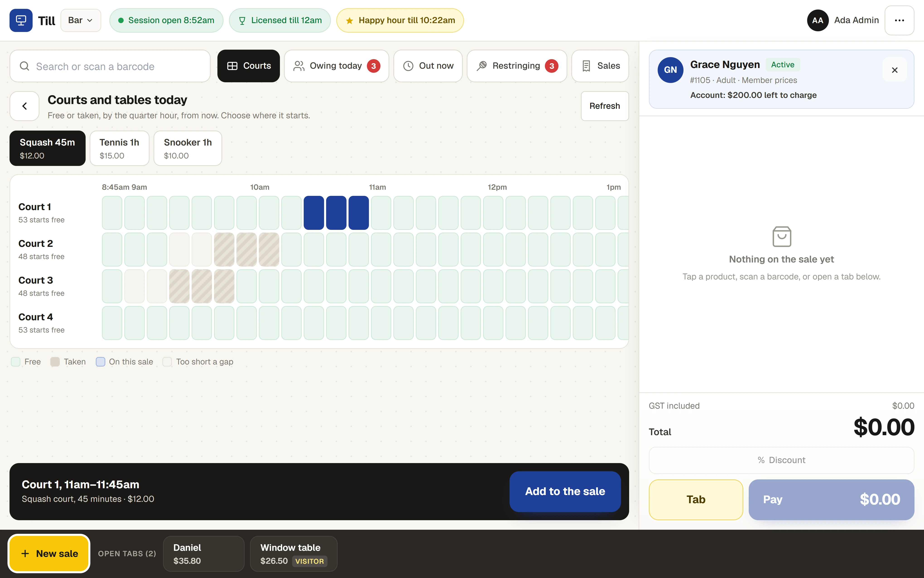
Task: Start a New sale
Action: point(49,554)
